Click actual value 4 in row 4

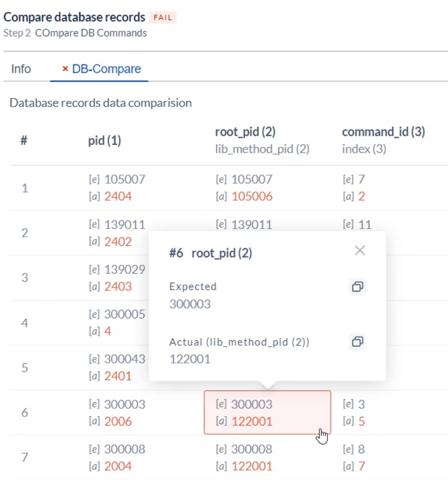coord(108,331)
